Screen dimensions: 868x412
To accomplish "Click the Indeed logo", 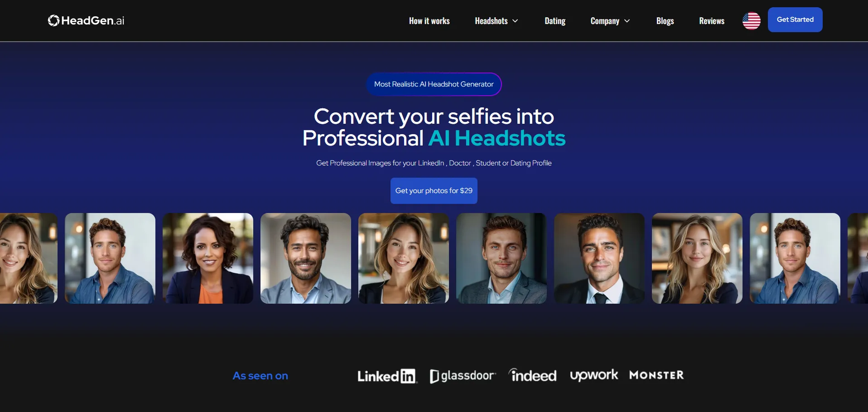I will [533, 375].
